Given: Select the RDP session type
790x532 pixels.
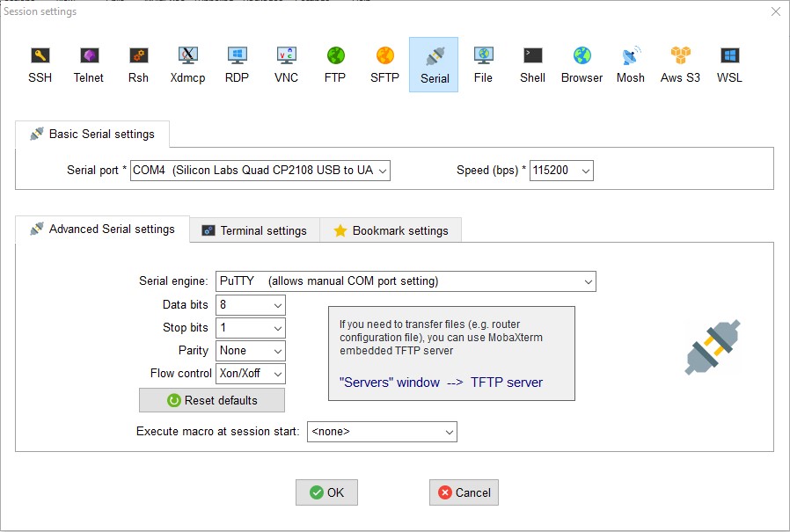Looking at the screenshot, I should pos(237,62).
